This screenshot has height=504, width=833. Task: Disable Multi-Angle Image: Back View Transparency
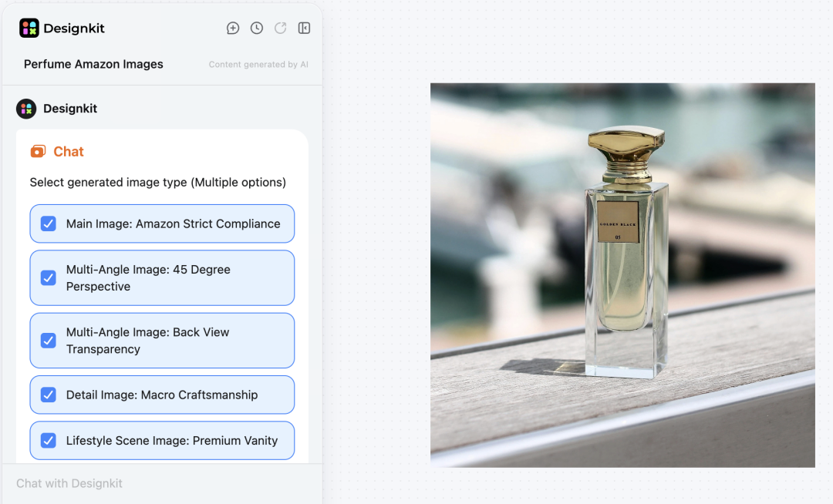point(48,341)
